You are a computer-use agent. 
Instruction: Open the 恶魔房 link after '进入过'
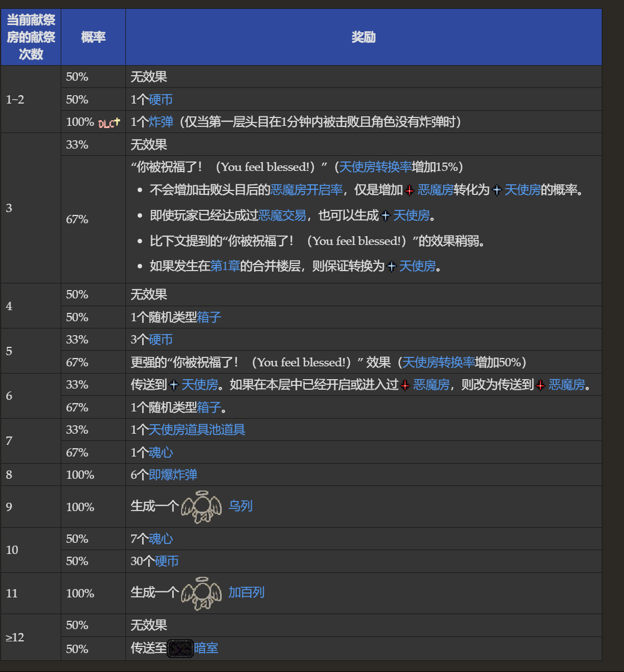431,385
